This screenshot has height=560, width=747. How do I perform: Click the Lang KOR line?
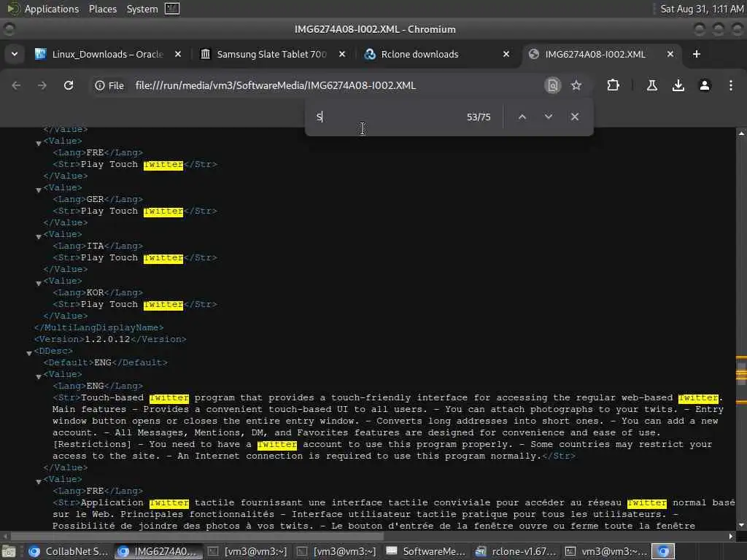click(98, 292)
